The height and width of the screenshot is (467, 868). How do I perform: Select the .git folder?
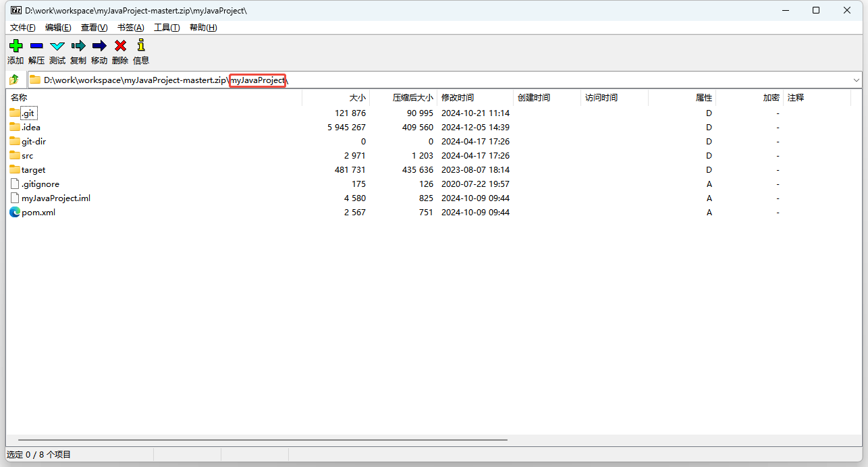(x=28, y=113)
